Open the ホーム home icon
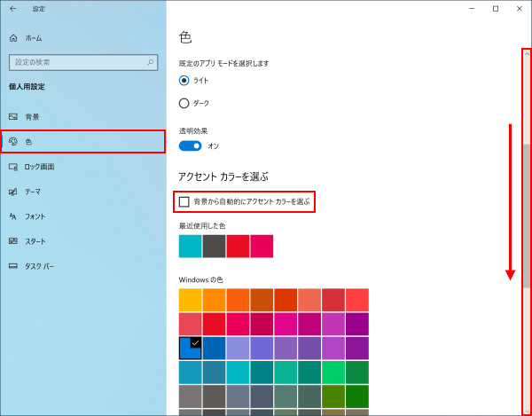The height and width of the screenshot is (416, 532). [x=12, y=38]
